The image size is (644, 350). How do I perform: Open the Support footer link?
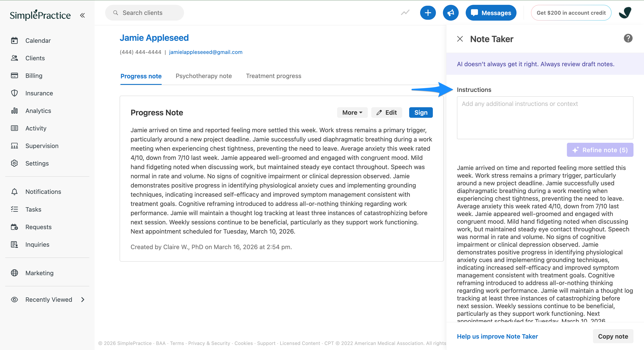point(266,343)
